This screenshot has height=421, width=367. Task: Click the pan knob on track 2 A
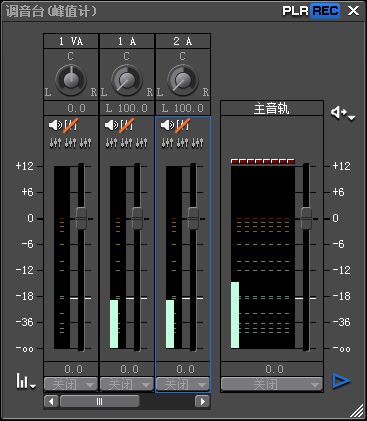183,80
